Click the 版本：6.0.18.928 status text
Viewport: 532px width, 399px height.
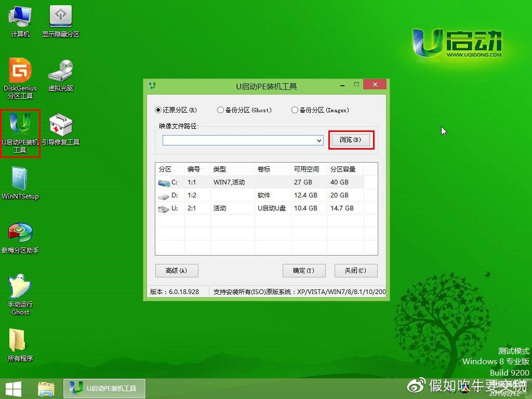175,292
